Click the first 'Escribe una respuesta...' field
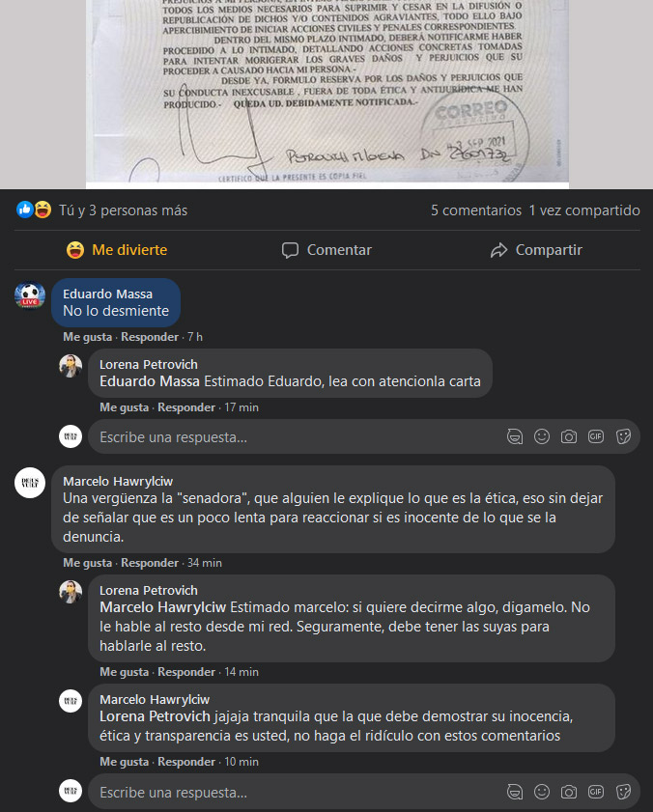653x812 pixels. pos(297,437)
